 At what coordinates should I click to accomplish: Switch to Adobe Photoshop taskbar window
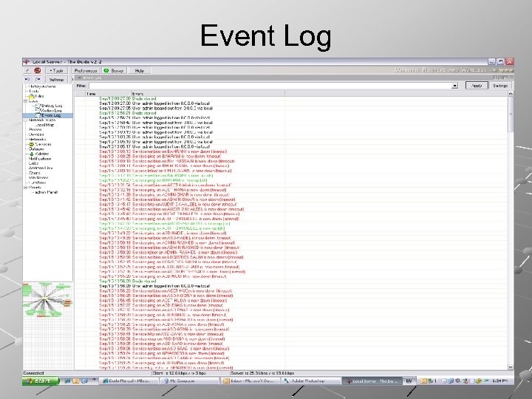click(310, 381)
